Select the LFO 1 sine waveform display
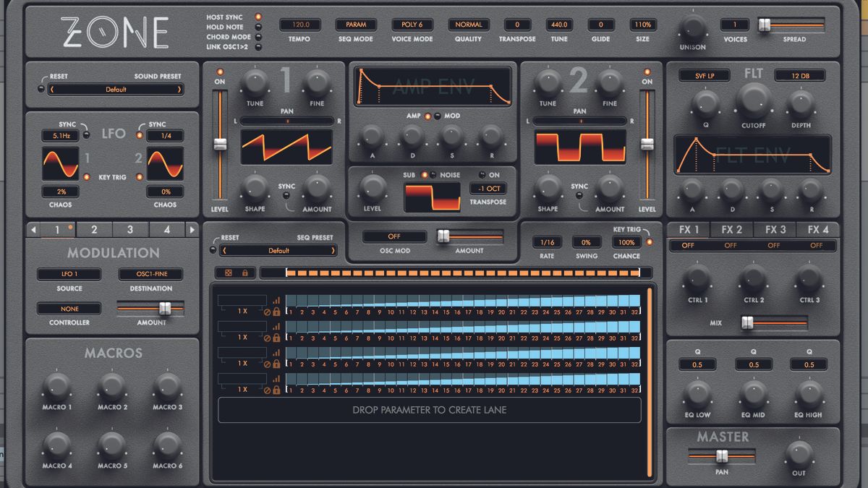 pos(61,165)
